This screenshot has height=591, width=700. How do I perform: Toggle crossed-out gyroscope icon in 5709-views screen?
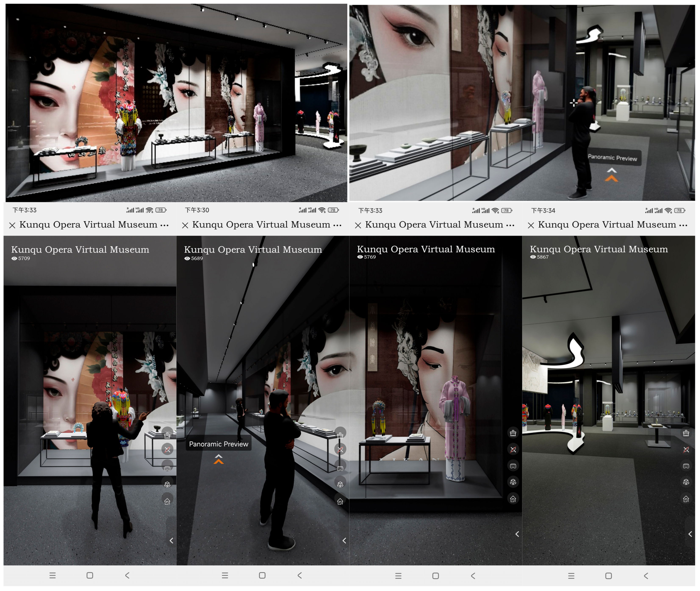click(167, 449)
